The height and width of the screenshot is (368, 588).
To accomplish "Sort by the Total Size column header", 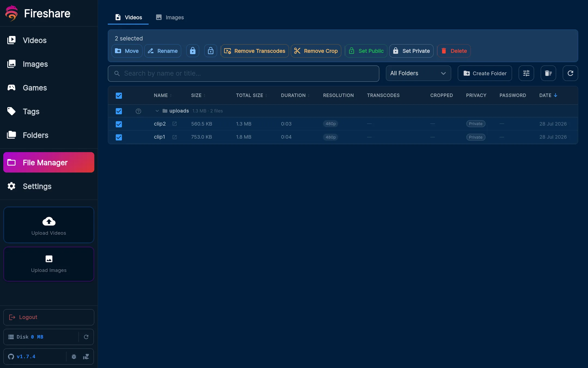I will tap(251, 95).
